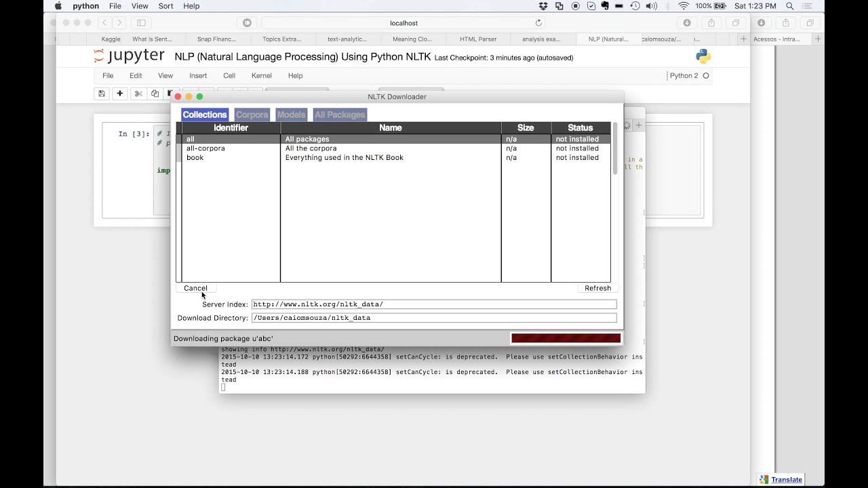Copy selected cell icon in Jupyter toolbar
The width and height of the screenshot is (868, 488).
coord(155,94)
